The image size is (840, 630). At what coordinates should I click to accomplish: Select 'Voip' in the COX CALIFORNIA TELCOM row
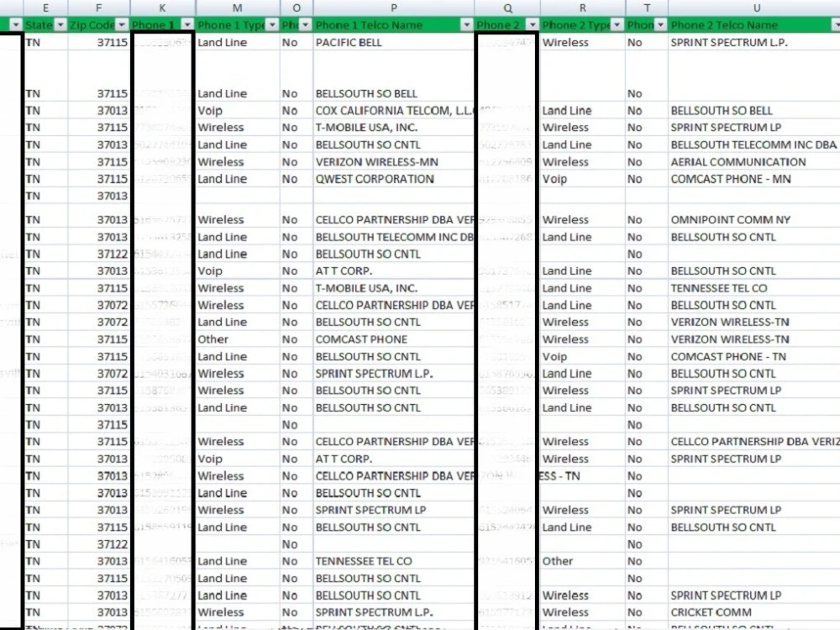tap(238, 110)
